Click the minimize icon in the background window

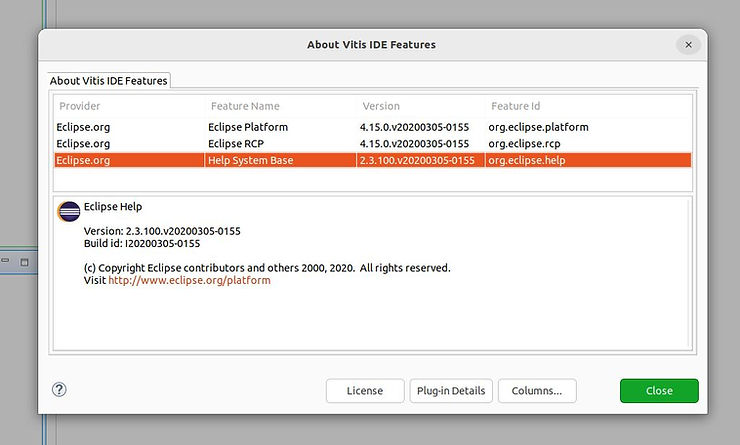[x=5, y=260]
